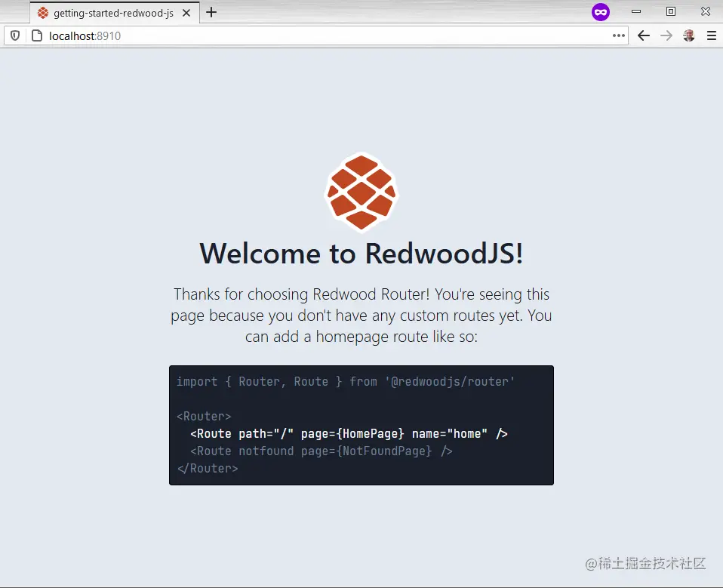Viewport: 723px width, 588px height.
Task: Open the Firefox account profile avatar icon
Action: [688, 35]
